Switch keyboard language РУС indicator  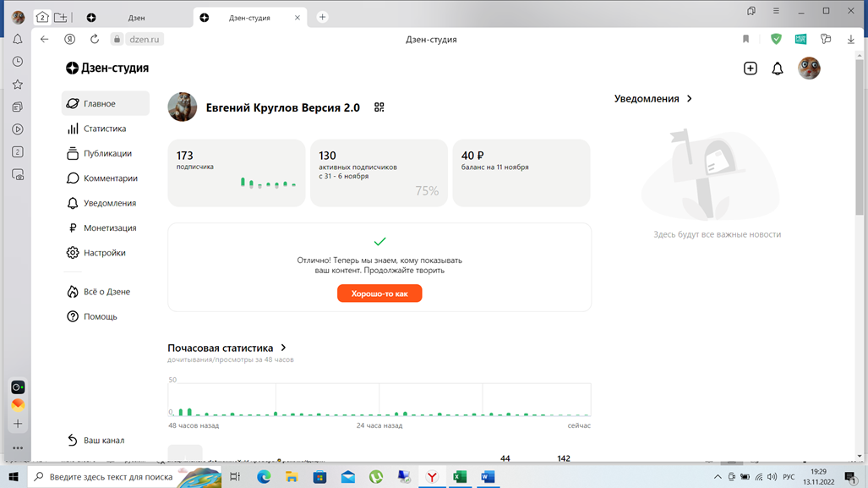789,477
